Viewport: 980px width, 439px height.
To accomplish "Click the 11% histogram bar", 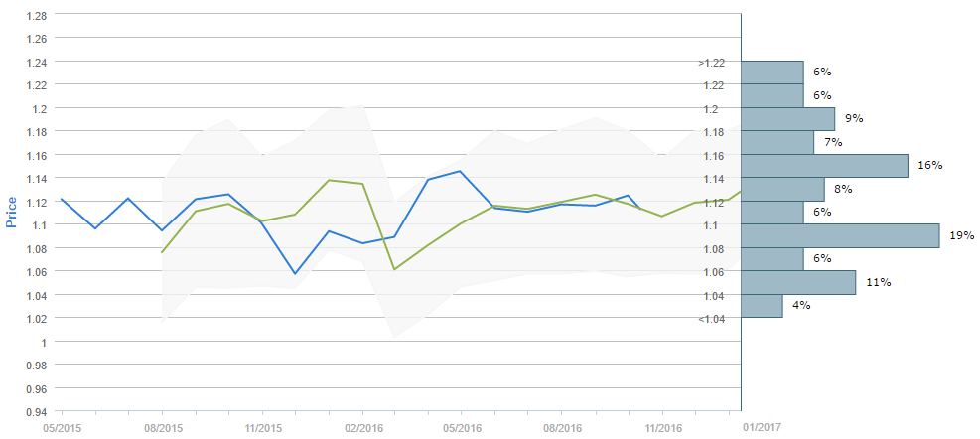I will 798,282.
